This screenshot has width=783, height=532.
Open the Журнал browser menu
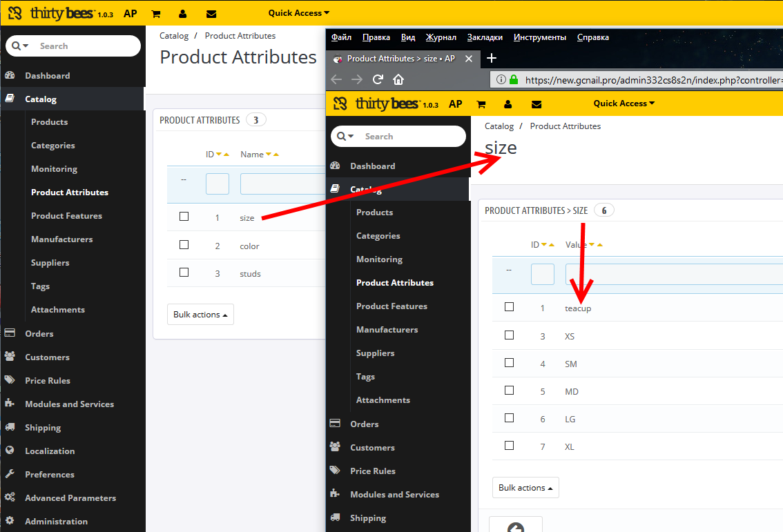pyautogui.click(x=441, y=37)
